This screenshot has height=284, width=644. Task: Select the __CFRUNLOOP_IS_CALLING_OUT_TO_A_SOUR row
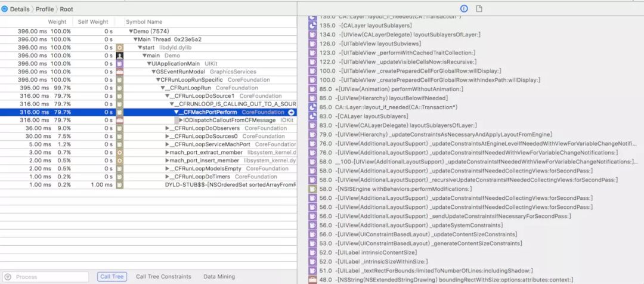coord(148,104)
